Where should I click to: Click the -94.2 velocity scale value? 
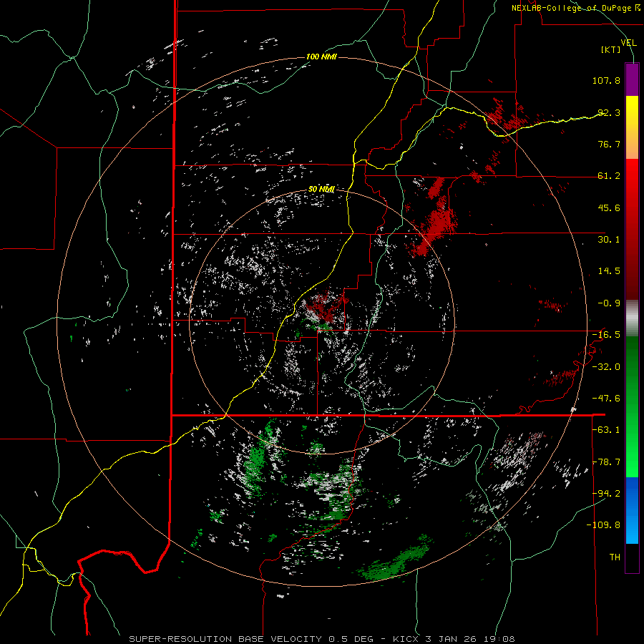click(606, 494)
